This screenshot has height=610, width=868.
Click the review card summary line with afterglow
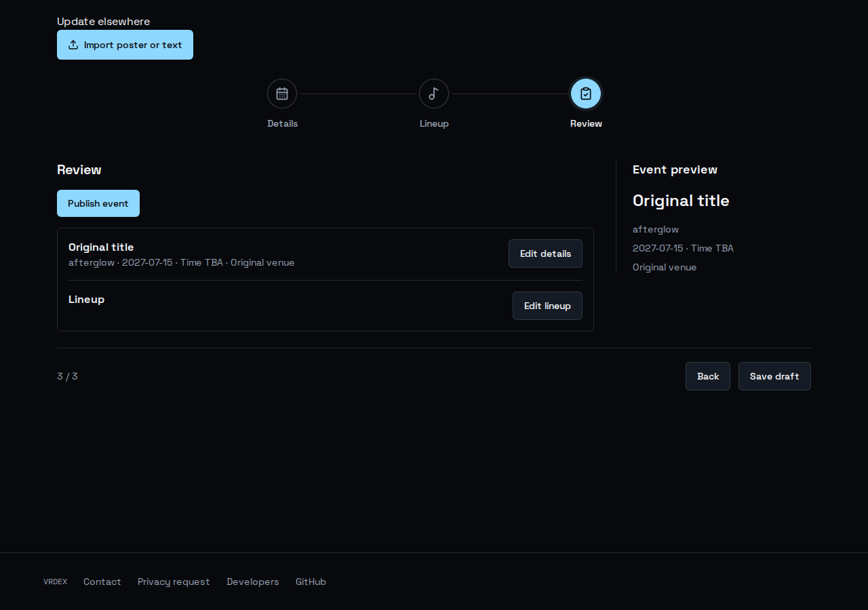pos(182,262)
